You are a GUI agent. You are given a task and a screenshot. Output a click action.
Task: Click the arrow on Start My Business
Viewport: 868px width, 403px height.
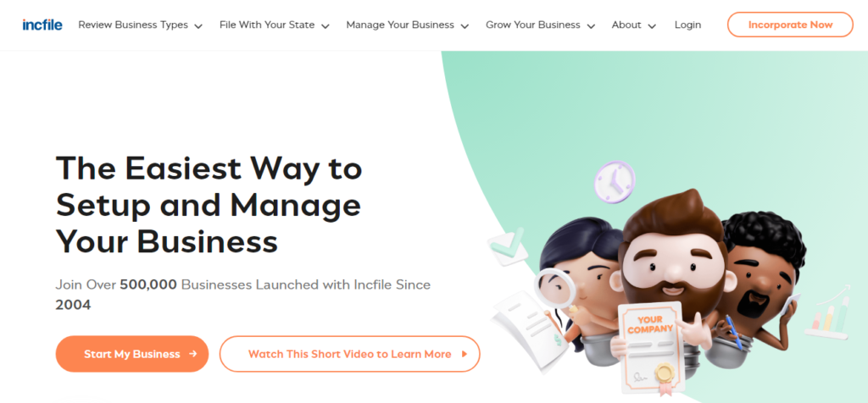[192, 354]
